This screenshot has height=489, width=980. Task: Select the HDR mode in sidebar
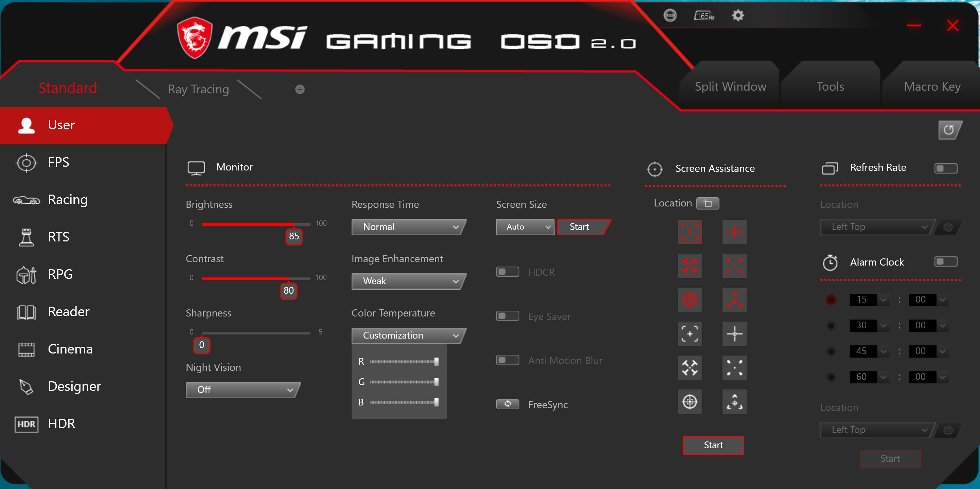[83, 423]
